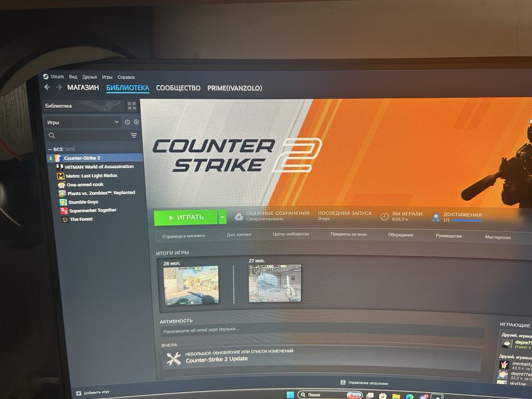Click the Steam icon in the taskbar

(x=437, y=397)
